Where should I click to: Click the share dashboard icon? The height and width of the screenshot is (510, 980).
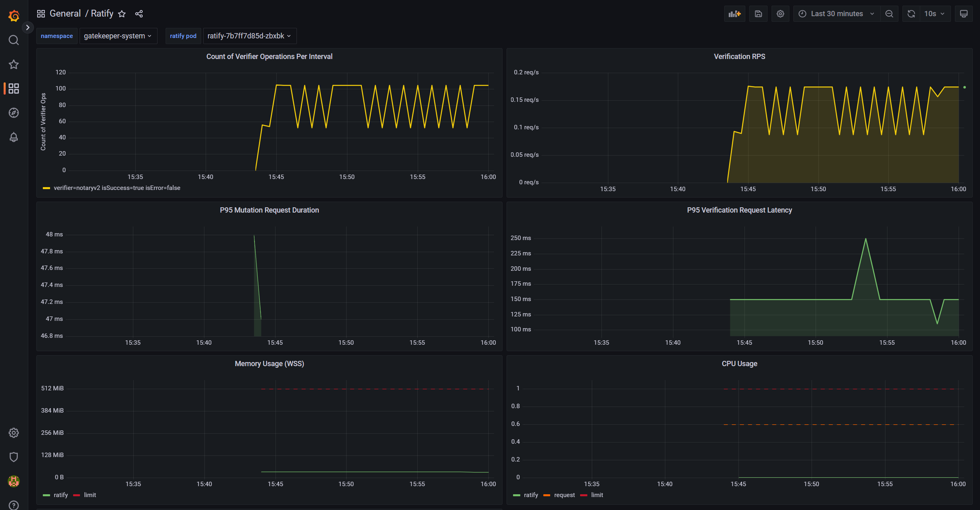point(139,14)
